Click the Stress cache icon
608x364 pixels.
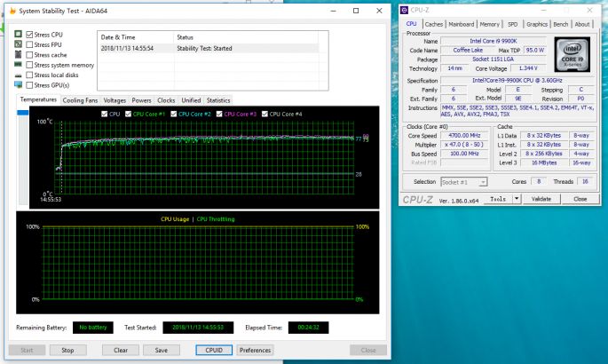18,55
